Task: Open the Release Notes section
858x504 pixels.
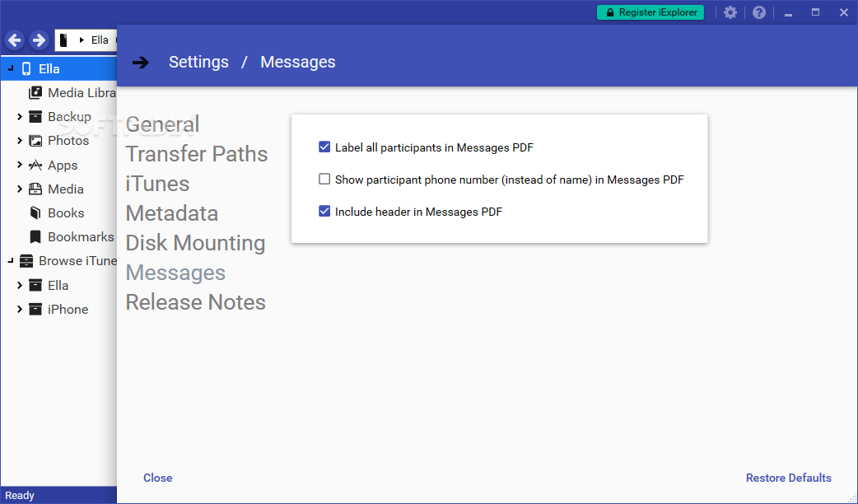Action: tap(196, 302)
